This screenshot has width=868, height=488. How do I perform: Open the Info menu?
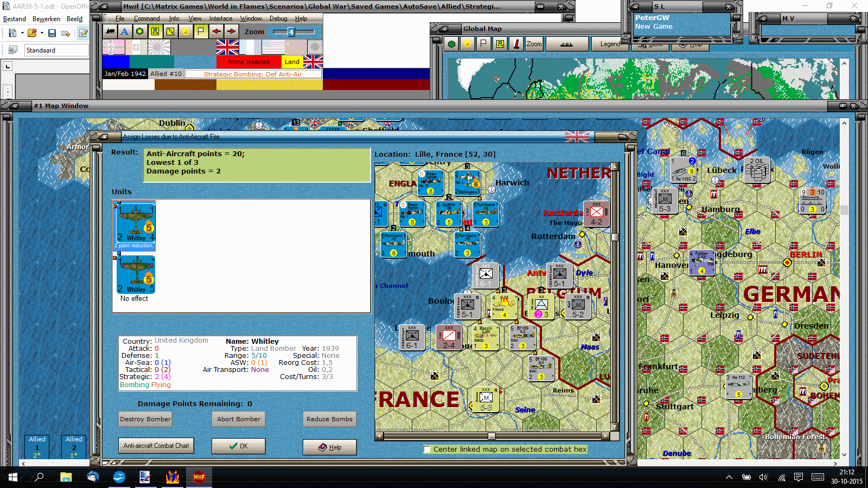click(174, 18)
